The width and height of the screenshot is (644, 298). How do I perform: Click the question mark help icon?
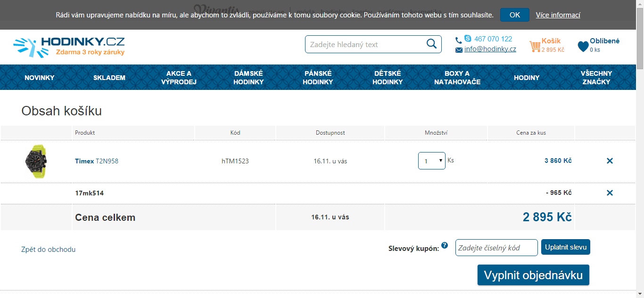[x=444, y=246]
